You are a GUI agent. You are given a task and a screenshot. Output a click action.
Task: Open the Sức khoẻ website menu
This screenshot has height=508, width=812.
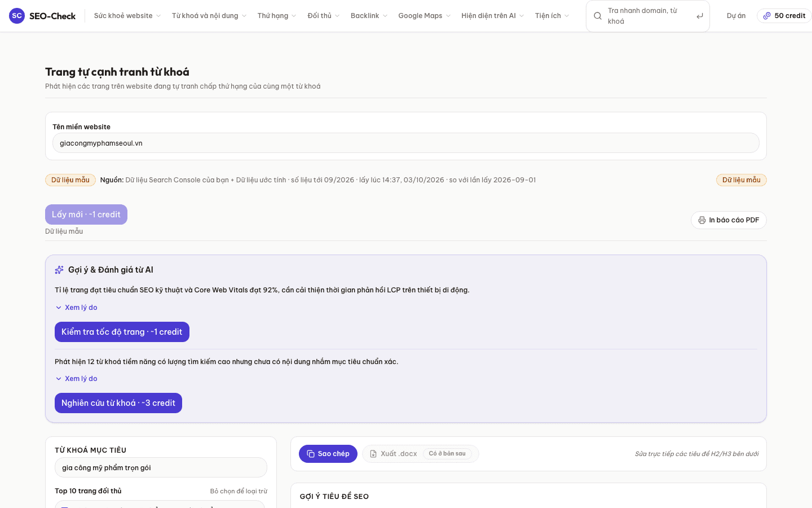point(127,16)
